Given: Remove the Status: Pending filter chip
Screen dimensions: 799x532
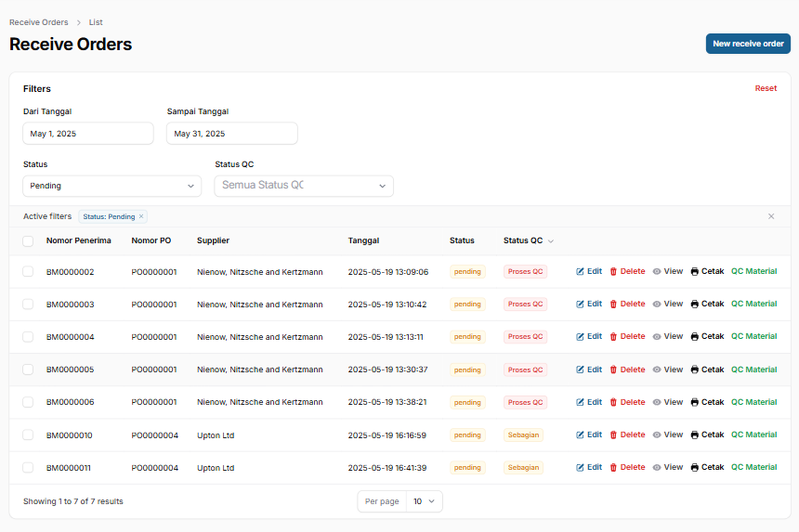Looking at the screenshot, I should pos(141,216).
